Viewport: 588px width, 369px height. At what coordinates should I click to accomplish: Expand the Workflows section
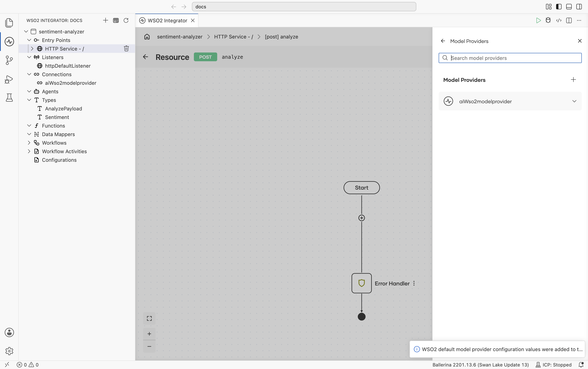[x=29, y=143]
